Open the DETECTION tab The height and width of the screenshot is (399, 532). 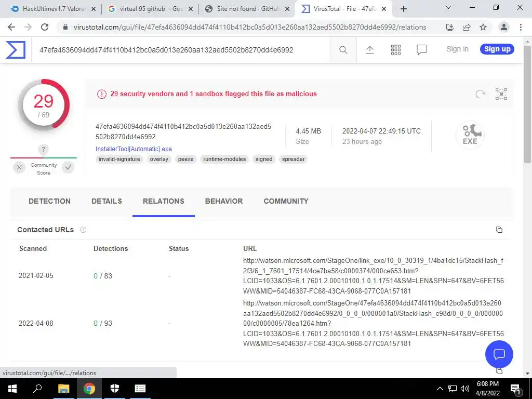coord(49,201)
